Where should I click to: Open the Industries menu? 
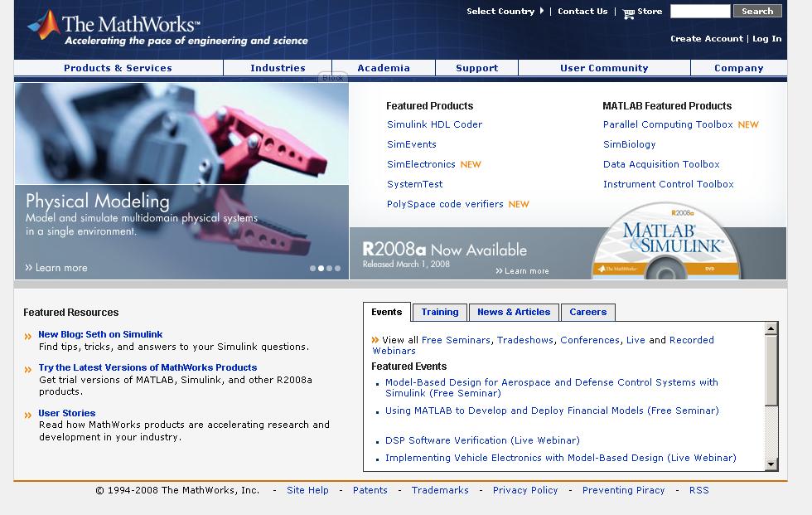tap(278, 68)
